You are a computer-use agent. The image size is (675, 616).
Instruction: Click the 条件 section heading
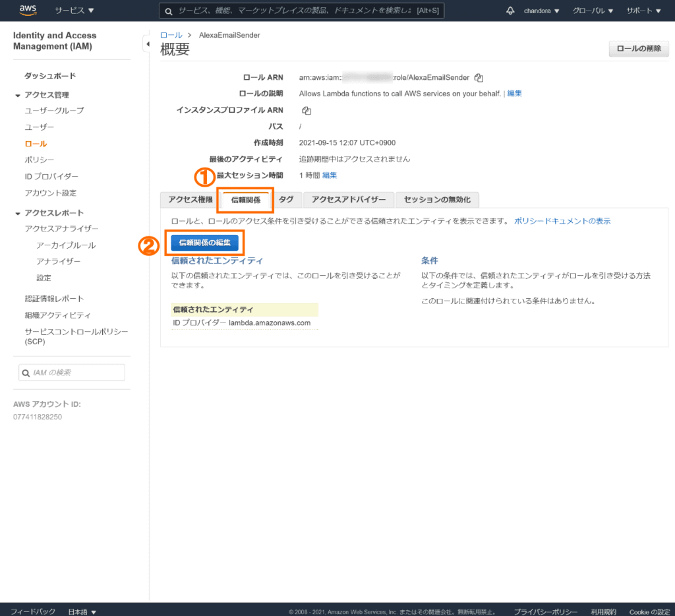(x=429, y=261)
